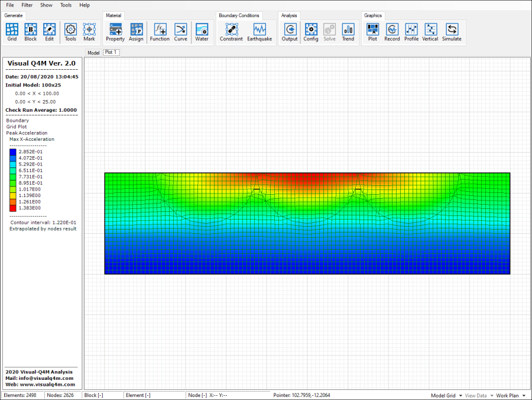Open the Generate Tools gear icon
Viewport: 532px width, 400px height.
[x=70, y=33]
